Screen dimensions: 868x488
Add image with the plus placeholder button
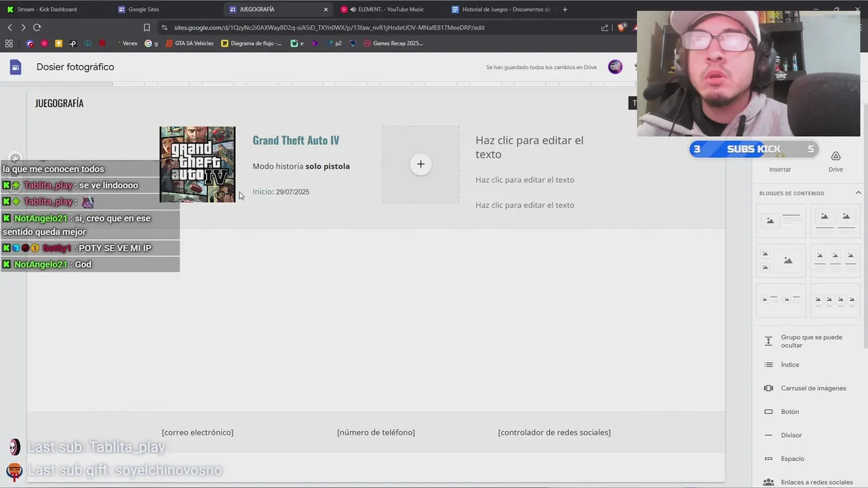[x=420, y=164]
